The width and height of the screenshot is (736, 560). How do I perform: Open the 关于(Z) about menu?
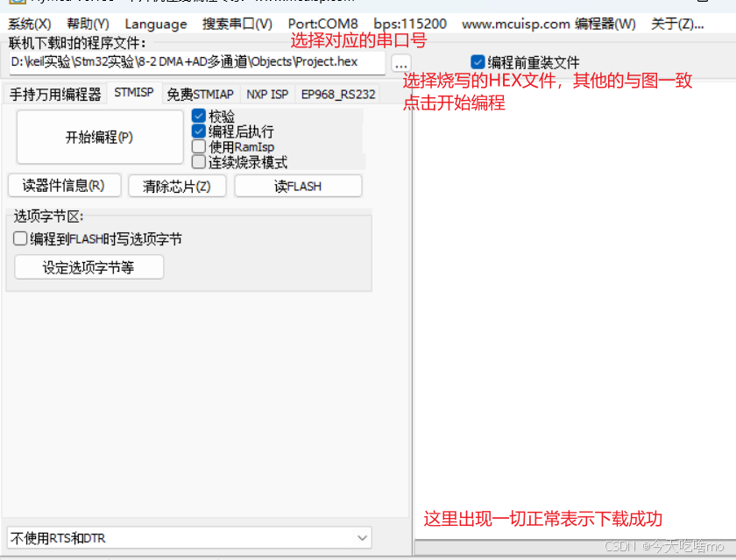[x=677, y=24]
